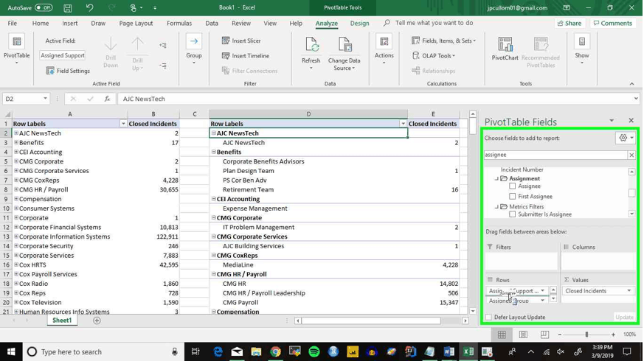Viewport: 644px width, 361px height.
Task: Switch to Page Layout view in status bar
Action: tap(523, 334)
